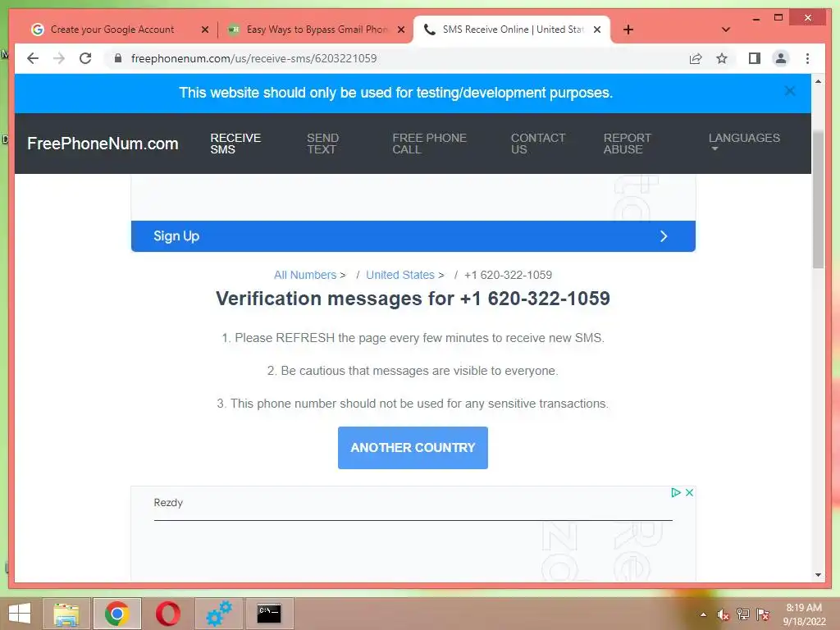
Task: Open a new tab with plus icon
Action: (x=628, y=30)
